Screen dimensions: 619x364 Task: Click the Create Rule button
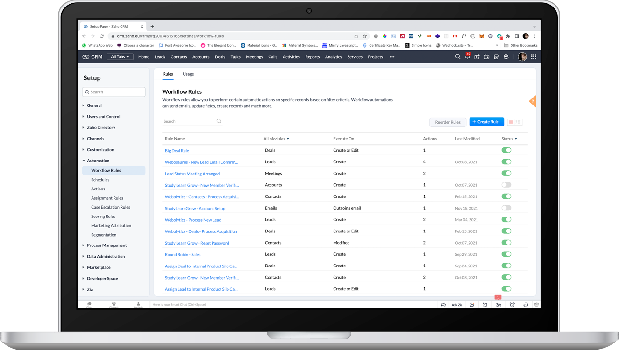486,121
